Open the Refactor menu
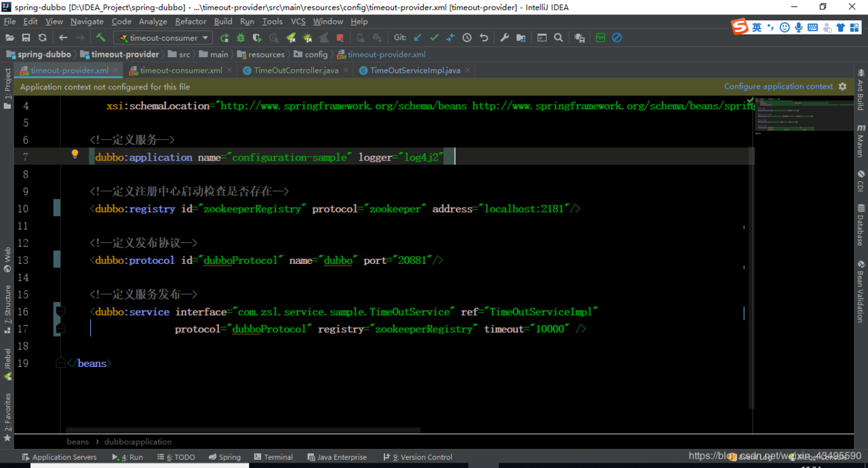868x468 pixels. [x=191, y=22]
